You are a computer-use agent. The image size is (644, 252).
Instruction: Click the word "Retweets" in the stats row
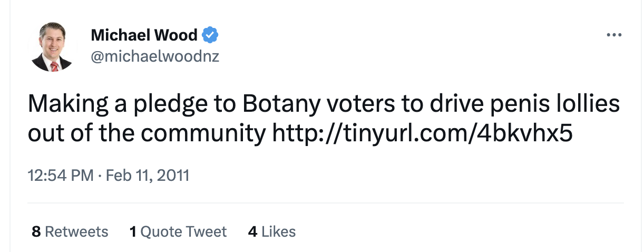click(x=76, y=231)
